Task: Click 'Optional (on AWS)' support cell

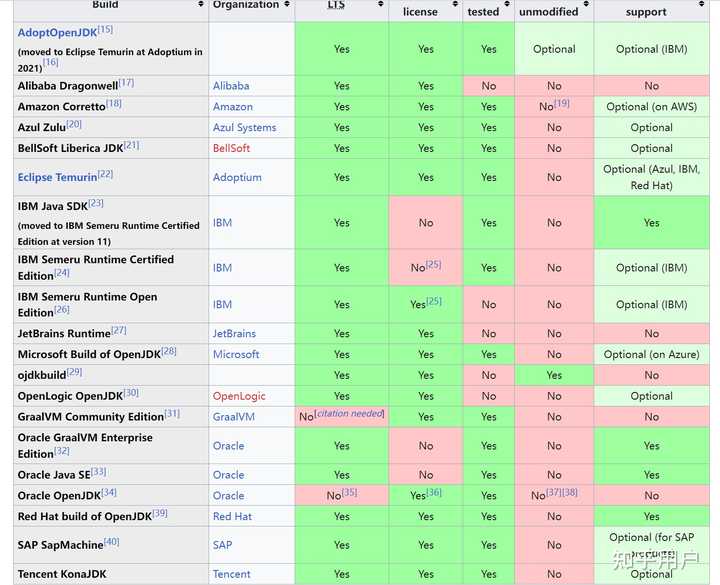Action: pos(652,107)
